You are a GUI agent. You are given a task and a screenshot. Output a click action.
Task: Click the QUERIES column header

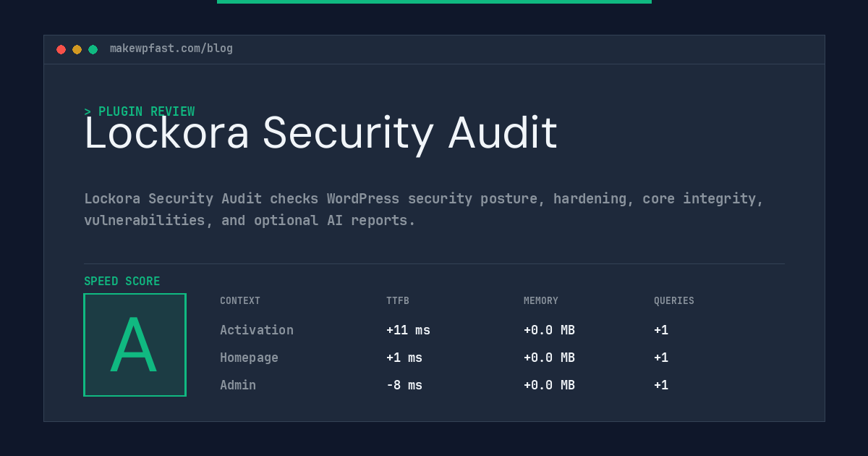point(674,301)
